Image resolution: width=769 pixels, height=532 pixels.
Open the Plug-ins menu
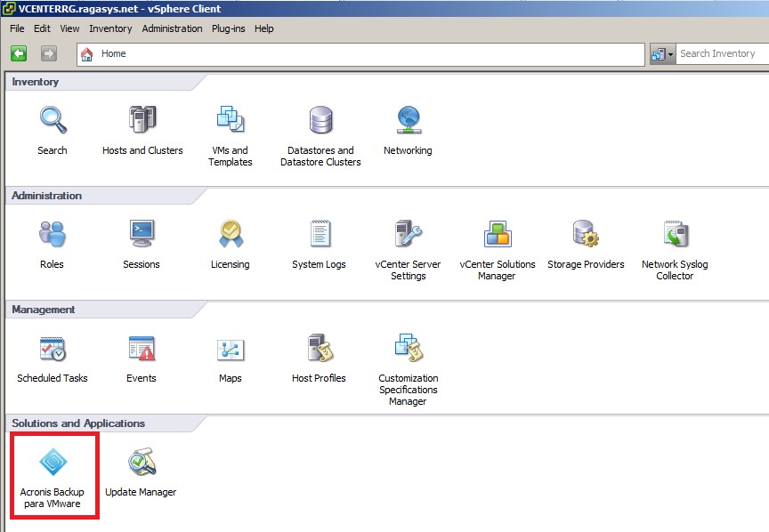tap(229, 28)
